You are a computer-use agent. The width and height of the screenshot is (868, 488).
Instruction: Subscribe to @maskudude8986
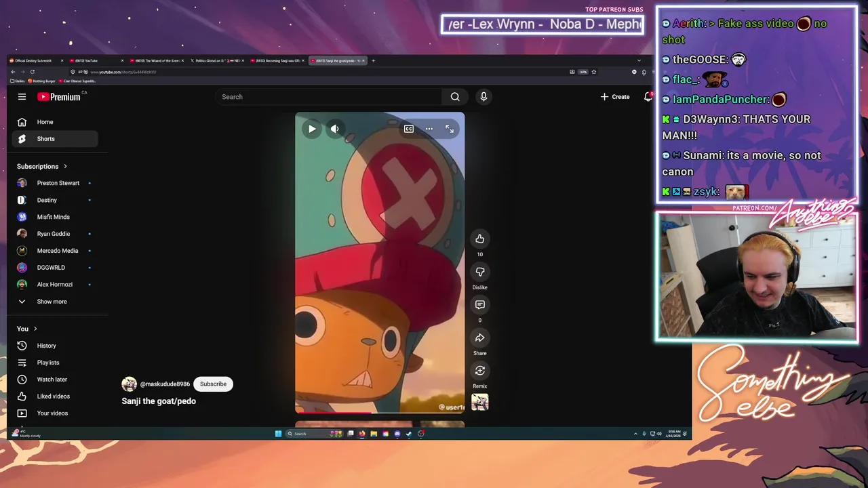[x=213, y=384]
